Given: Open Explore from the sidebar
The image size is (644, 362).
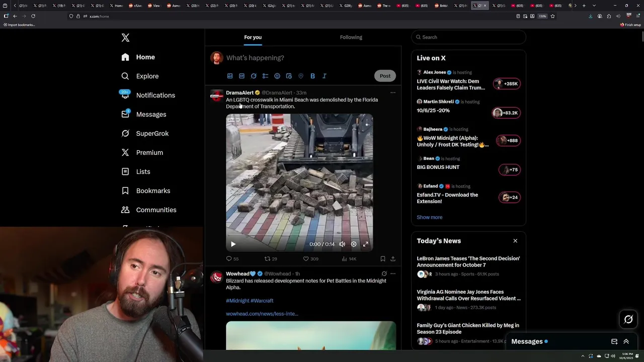Looking at the screenshot, I should [140, 76].
